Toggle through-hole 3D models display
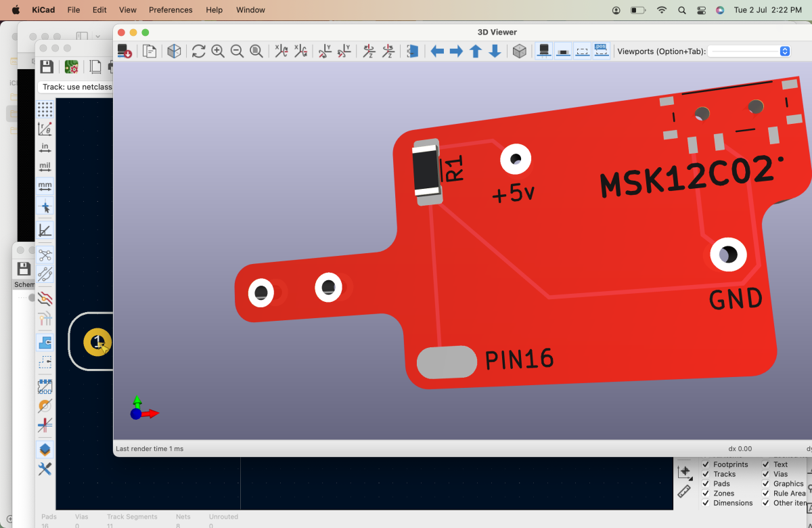This screenshot has width=812, height=528. pos(543,51)
